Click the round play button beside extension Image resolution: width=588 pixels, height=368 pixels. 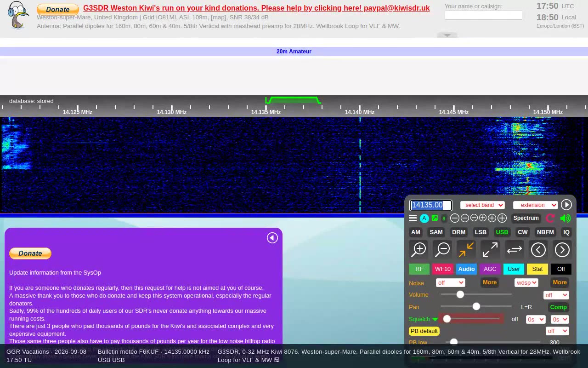point(566,205)
